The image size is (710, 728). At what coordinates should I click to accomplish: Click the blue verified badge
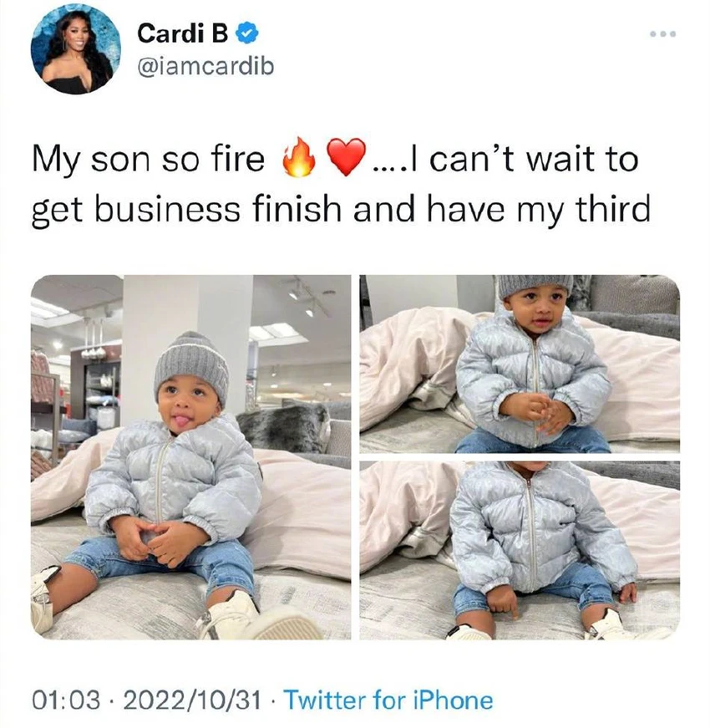click(x=249, y=34)
